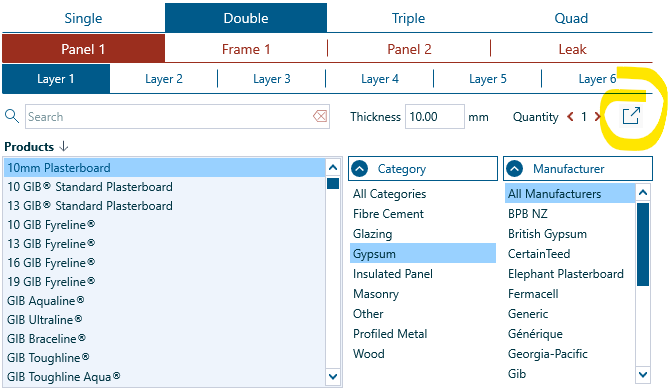Switch to the Triple tab
Screen dimensions: 669x391
pos(409,18)
